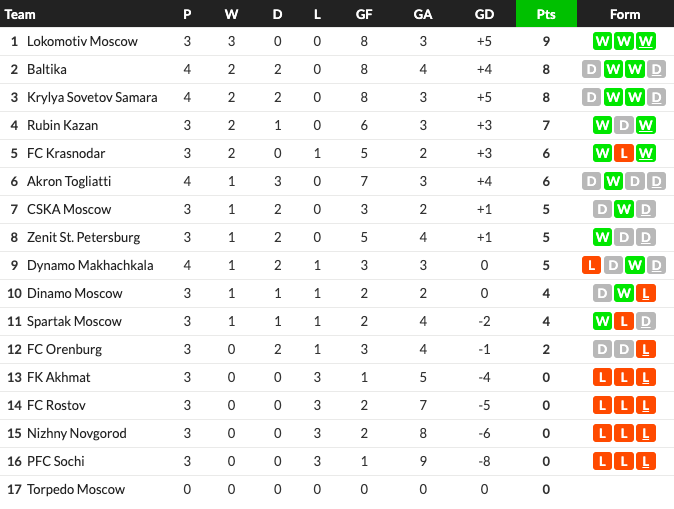Open the FK Akhmat team link
Viewport: 674px width, 509px height.
[58, 377]
